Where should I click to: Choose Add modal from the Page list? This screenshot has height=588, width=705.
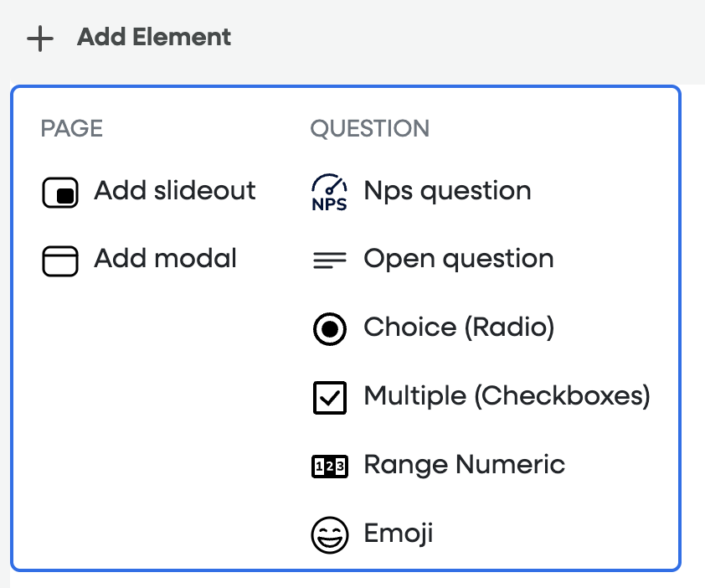pyautogui.click(x=165, y=259)
